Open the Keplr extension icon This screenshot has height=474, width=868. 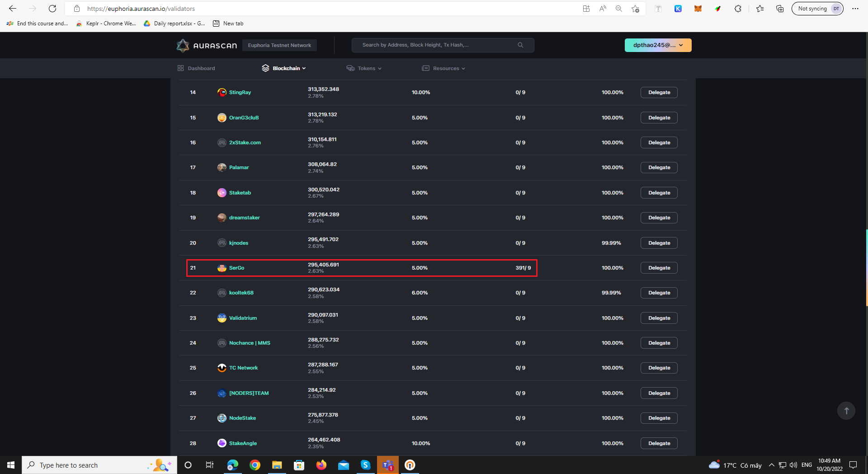tap(678, 9)
